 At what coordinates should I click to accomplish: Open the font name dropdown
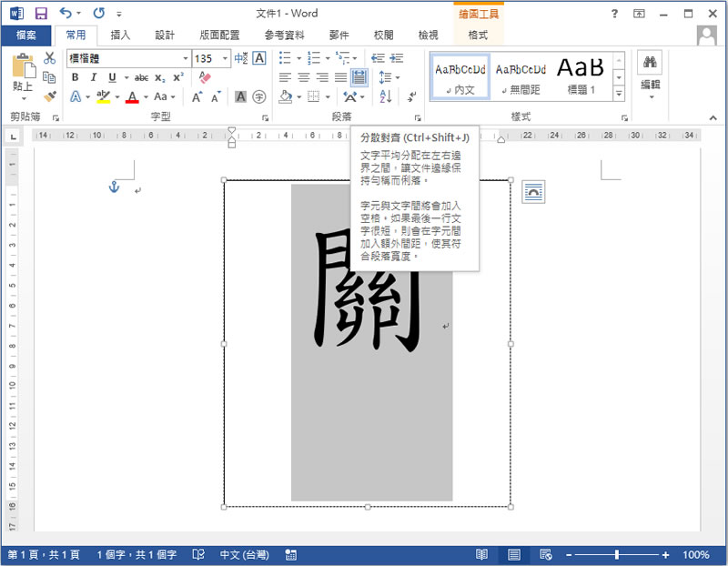[186, 58]
